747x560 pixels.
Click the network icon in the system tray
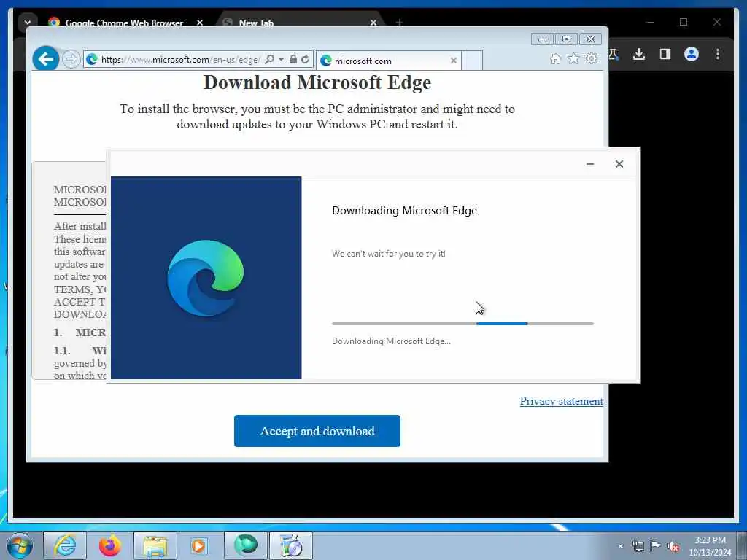[638, 547]
